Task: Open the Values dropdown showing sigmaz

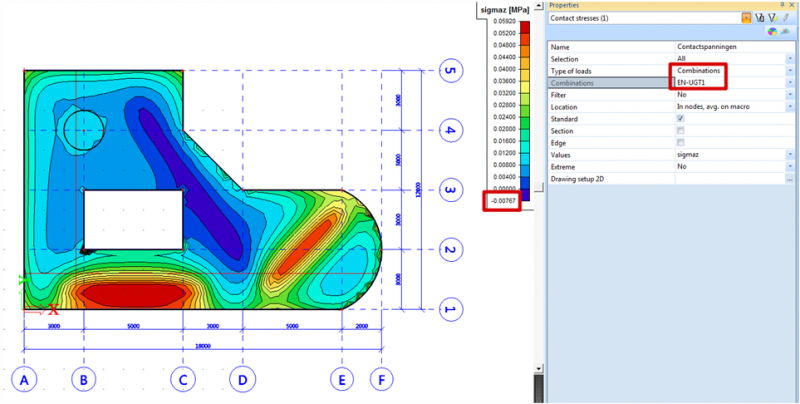Action: 789,154
